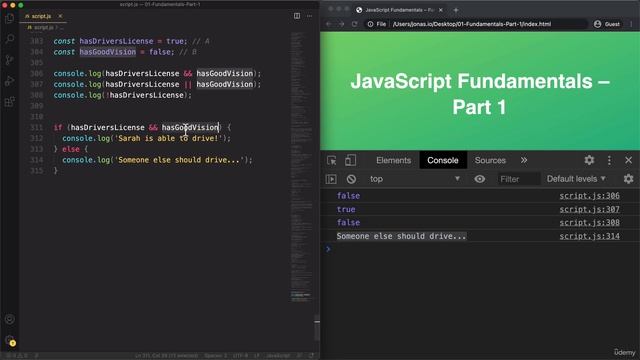This screenshot has width=640, height=360.
Task: Close the JavaScript Fundamentals browser tab
Action: click(440, 10)
